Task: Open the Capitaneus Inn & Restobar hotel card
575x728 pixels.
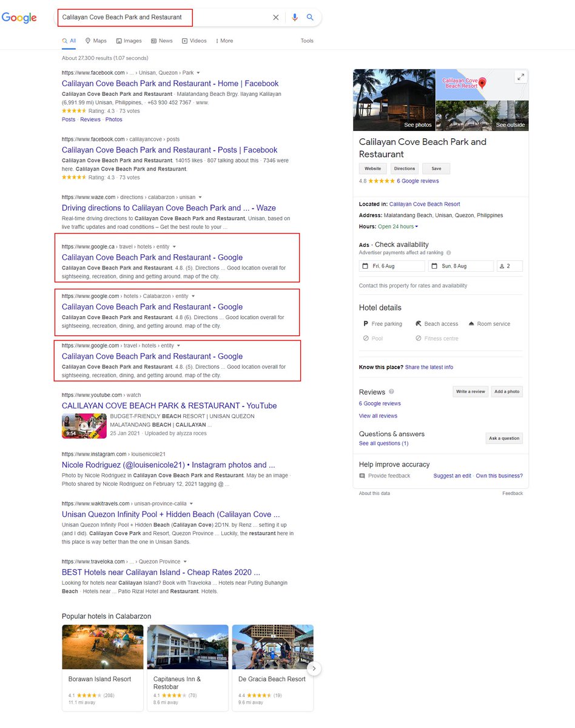Action: 188,668
